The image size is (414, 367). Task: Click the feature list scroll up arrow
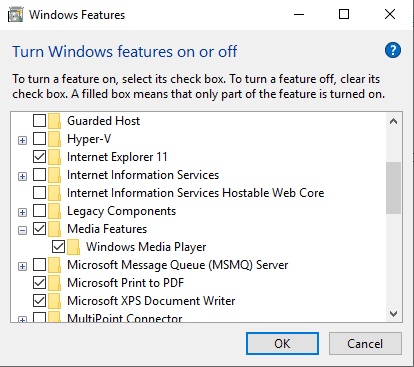393,121
